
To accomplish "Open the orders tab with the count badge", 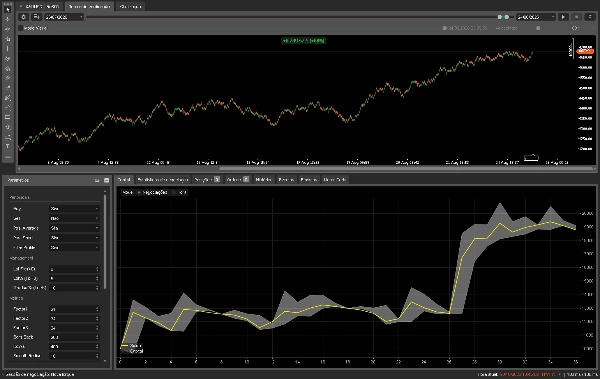I will tap(237, 179).
